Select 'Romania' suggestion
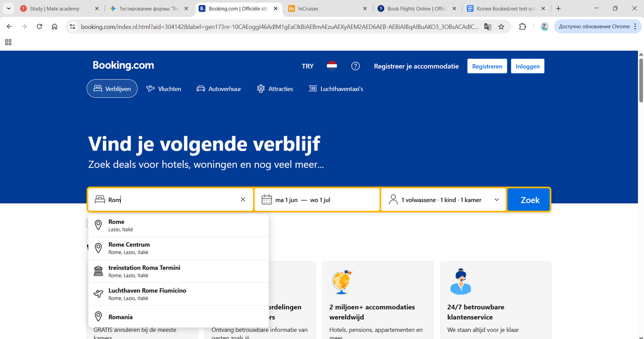Image resolution: width=644 pixels, height=339 pixels. (x=179, y=317)
